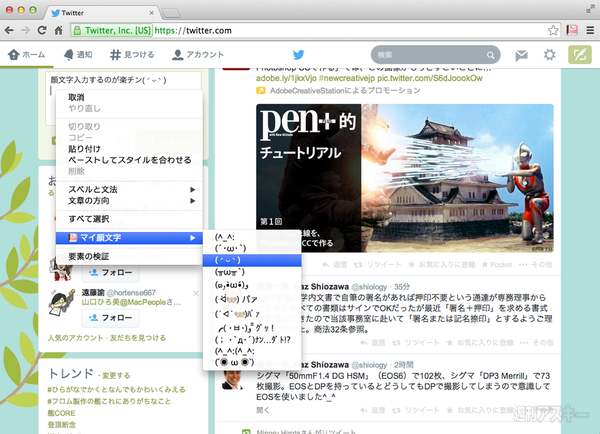Click 変更する next to トレンド
600x434 pixels.
coord(116,375)
